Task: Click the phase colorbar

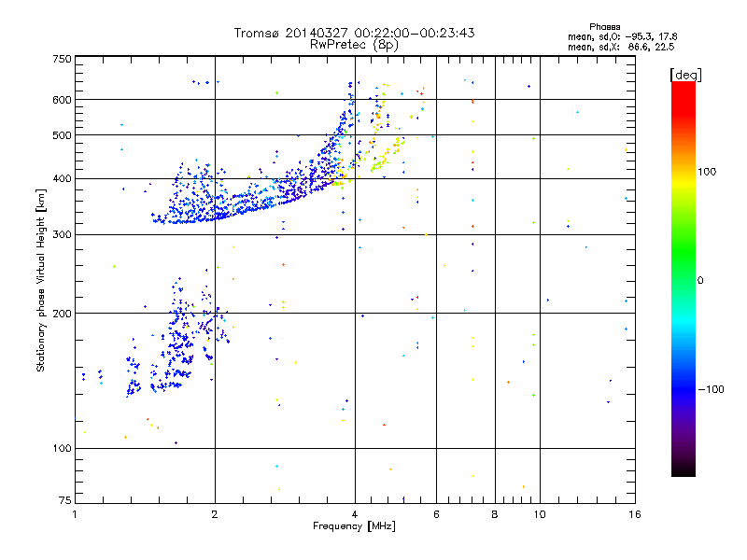Action: pyautogui.click(x=684, y=278)
